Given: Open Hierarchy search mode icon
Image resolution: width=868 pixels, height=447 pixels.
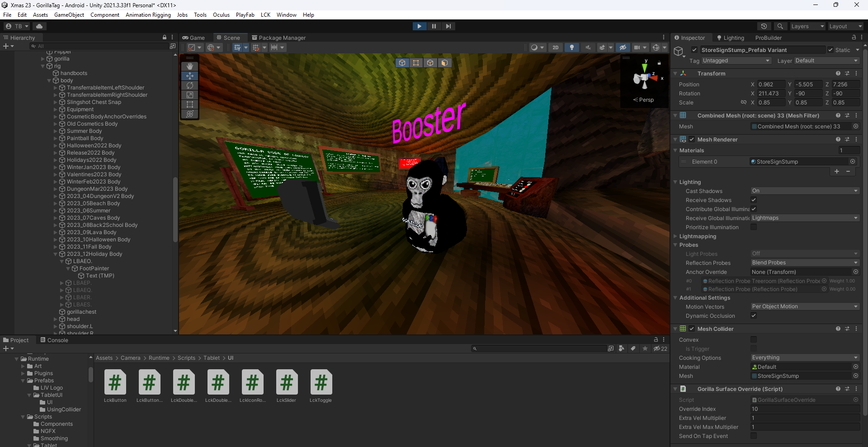Looking at the screenshot, I should pyautogui.click(x=173, y=46).
